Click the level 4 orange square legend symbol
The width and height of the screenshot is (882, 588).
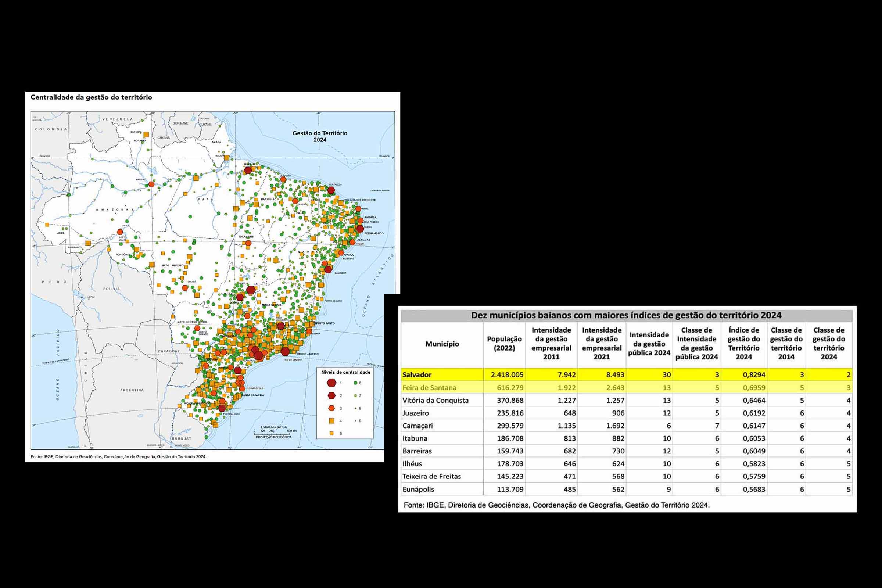pyautogui.click(x=331, y=421)
